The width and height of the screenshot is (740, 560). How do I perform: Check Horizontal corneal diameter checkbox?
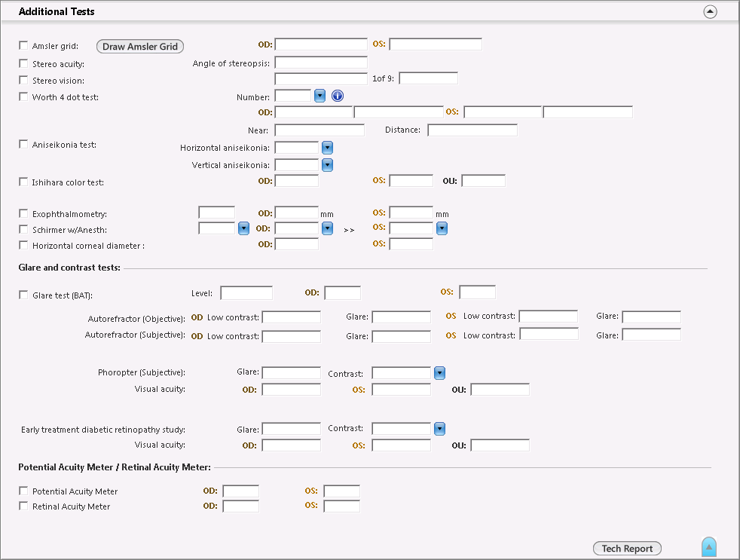[23, 245]
